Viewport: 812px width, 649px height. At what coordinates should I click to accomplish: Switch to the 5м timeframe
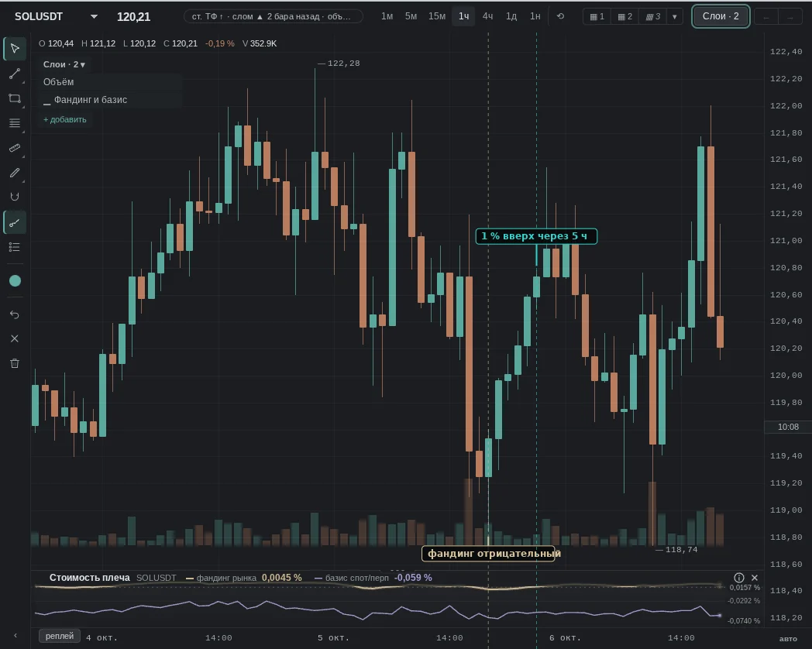pyautogui.click(x=411, y=16)
